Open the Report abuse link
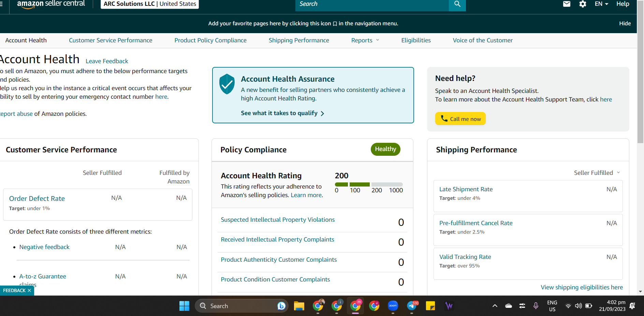 pos(16,114)
